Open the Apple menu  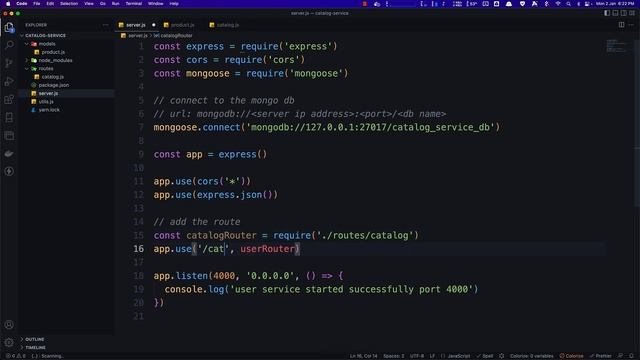point(8,4)
